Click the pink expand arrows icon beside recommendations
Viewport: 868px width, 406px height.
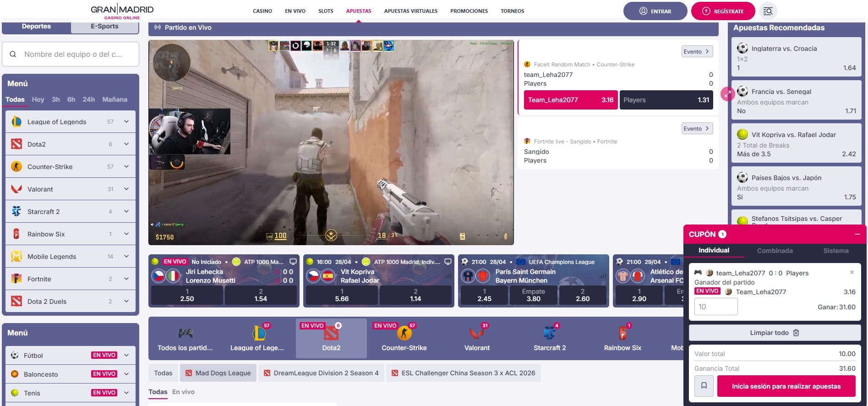727,93
